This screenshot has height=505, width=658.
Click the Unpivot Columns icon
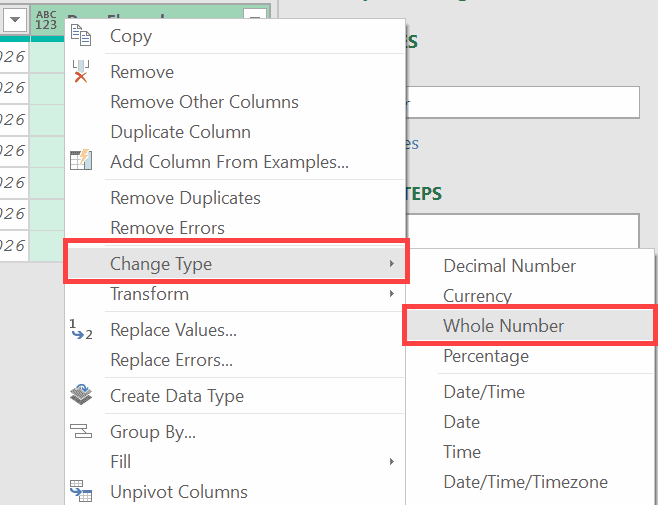click(81, 491)
